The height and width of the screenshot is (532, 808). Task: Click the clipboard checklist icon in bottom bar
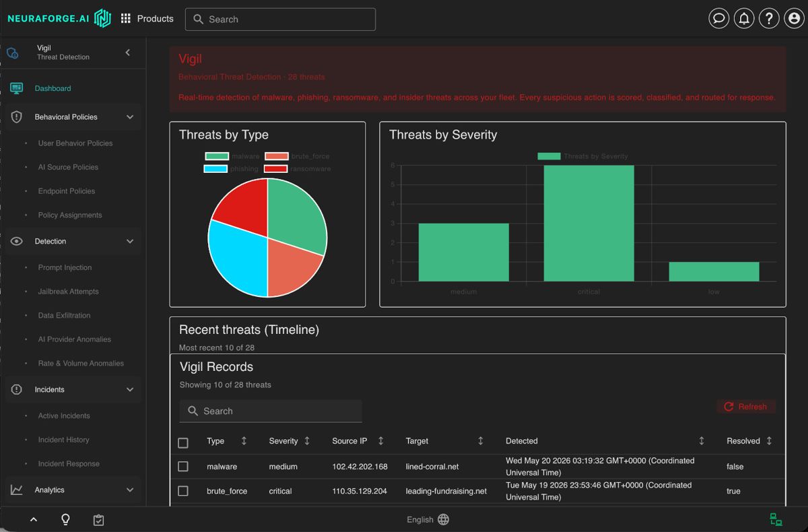(x=98, y=520)
